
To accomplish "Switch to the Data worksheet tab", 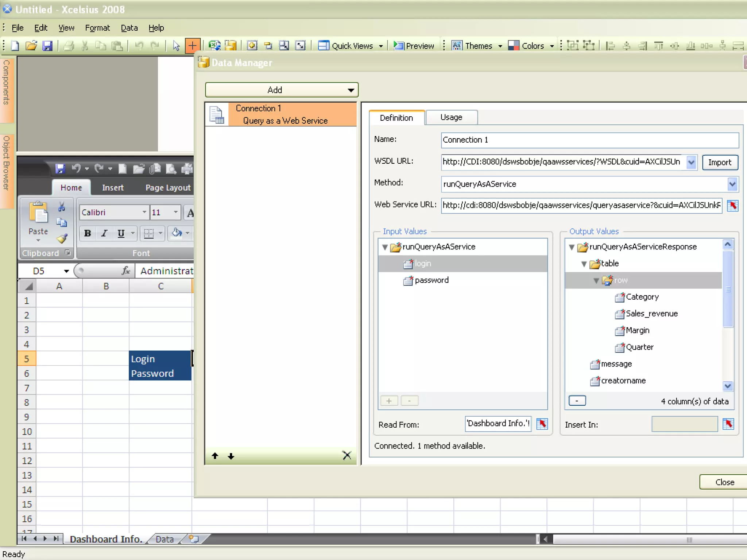I will point(165,539).
